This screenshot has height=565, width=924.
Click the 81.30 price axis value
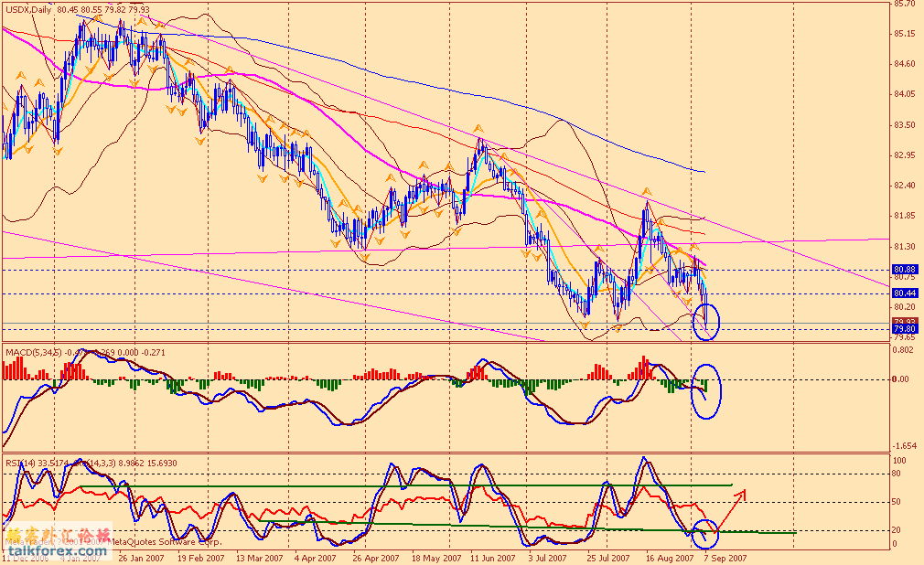point(905,246)
